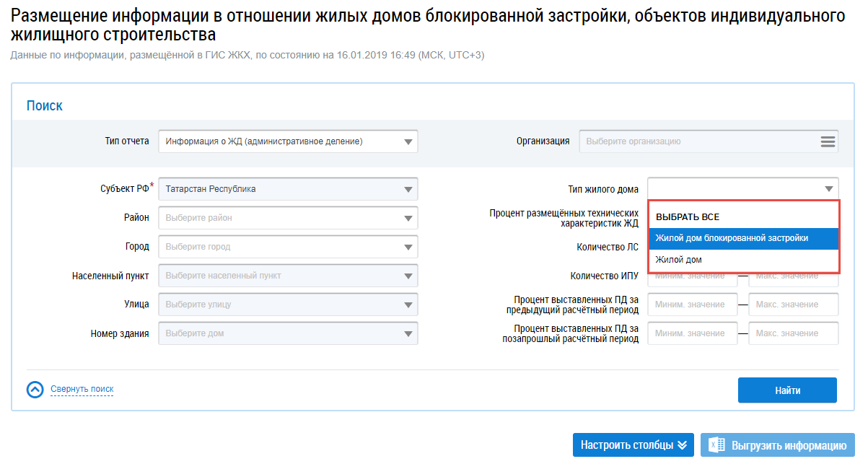Screen dimensions: 868x464
Task: Click the Excel icon on the export button
Action: (716, 445)
